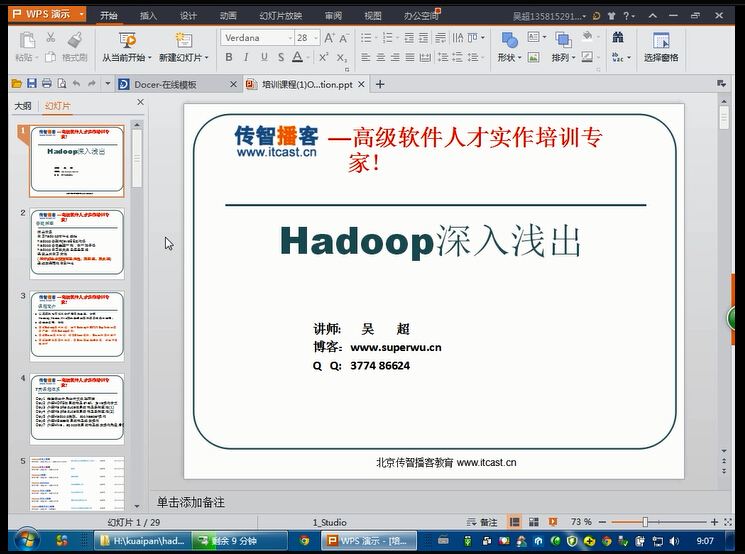Click the notes toggle button
Viewport: 745px width, 554px height.
(482, 522)
